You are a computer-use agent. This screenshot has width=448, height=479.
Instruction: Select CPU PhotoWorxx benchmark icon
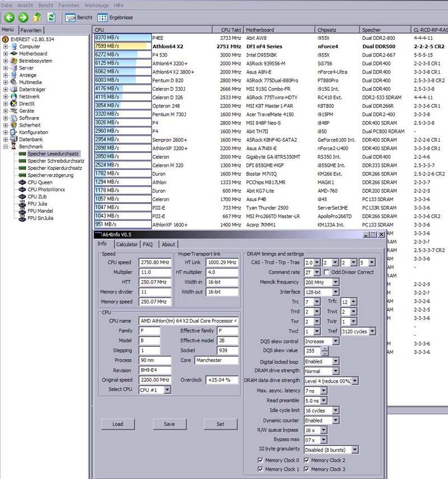(22, 189)
